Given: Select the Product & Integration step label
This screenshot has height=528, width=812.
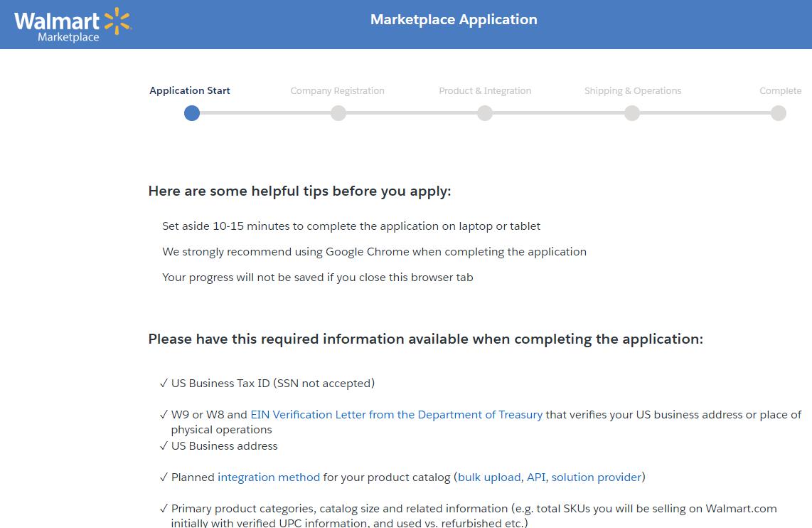Looking at the screenshot, I should click(x=485, y=91).
